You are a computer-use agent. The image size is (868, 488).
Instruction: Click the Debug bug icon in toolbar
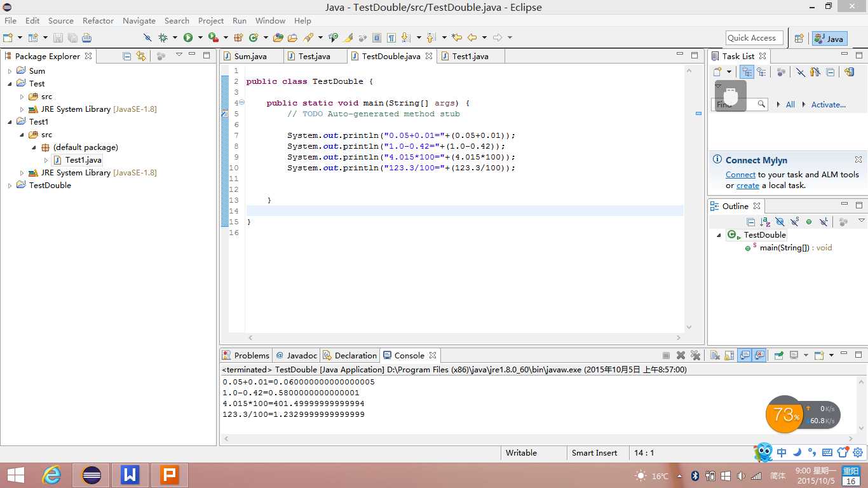[163, 38]
